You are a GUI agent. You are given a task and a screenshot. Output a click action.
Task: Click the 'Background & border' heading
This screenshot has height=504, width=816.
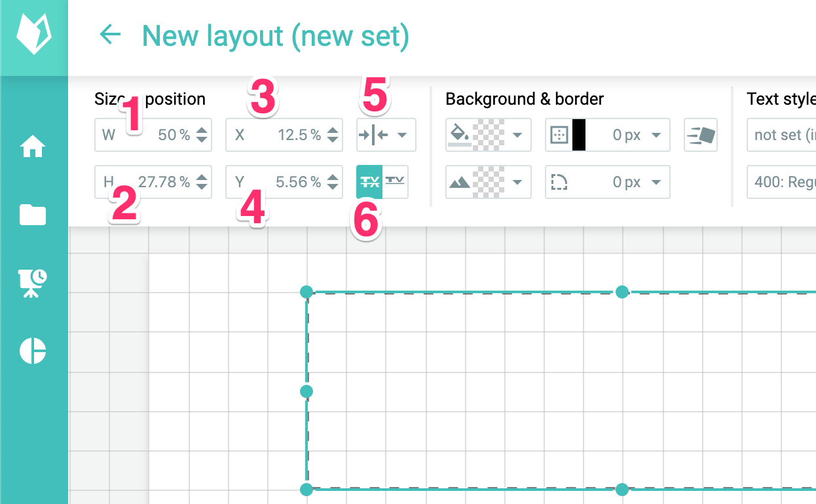click(x=525, y=99)
